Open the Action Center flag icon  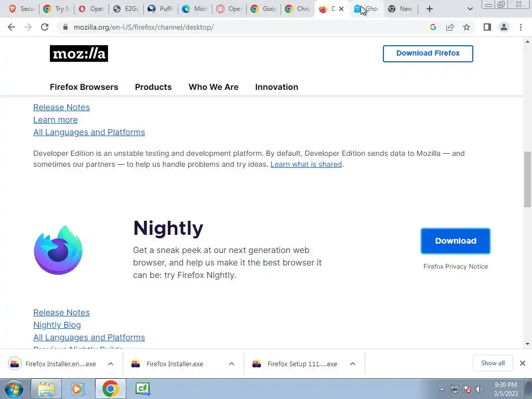(467, 389)
